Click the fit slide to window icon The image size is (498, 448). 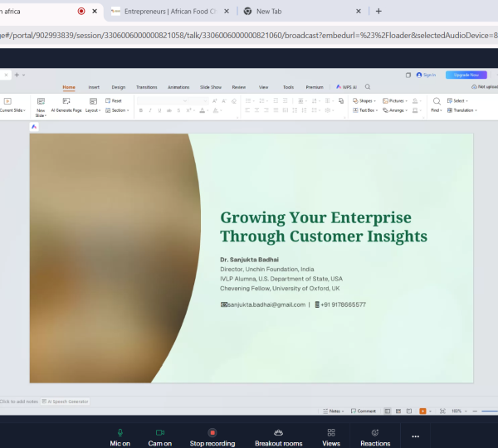pyautogui.click(x=442, y=411)
